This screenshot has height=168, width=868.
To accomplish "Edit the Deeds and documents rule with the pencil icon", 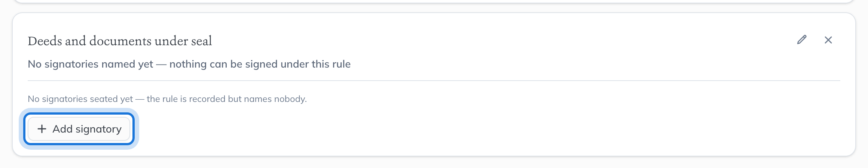I will click(x=801, y=40).
